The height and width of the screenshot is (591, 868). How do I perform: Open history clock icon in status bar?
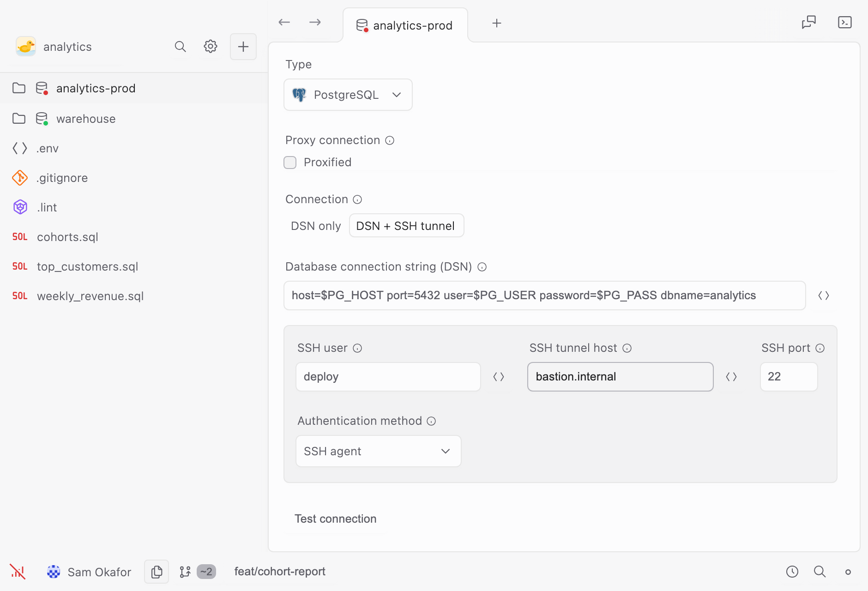(792, 572)
